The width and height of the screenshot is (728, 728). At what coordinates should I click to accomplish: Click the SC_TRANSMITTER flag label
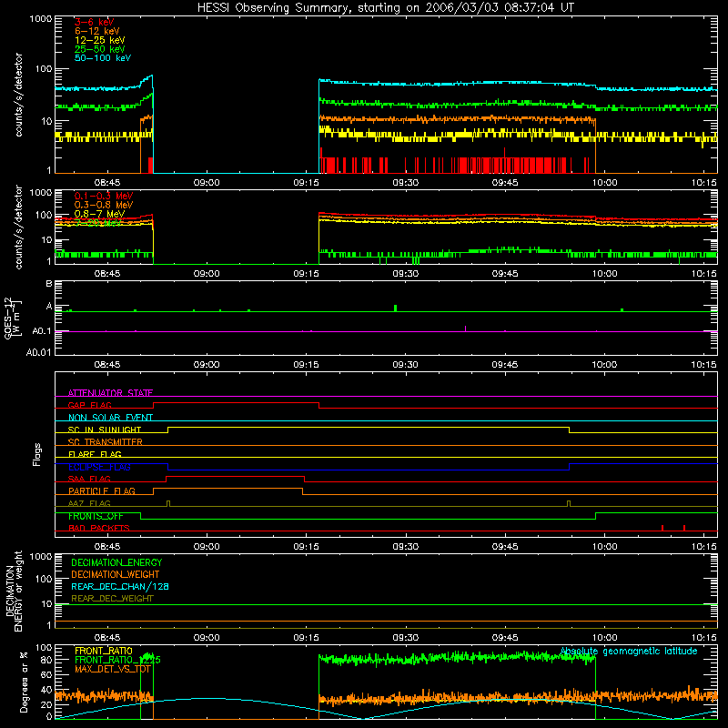pos(106,441)
